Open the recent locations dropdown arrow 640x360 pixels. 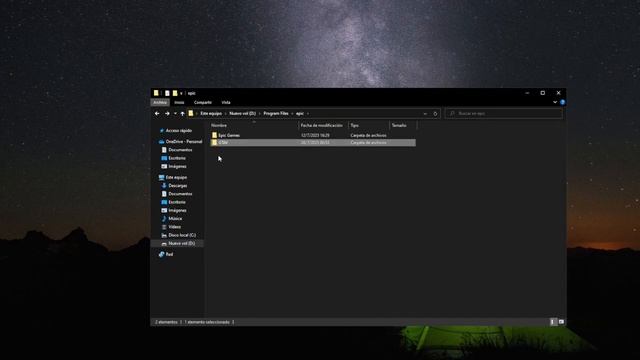pos(175,113)
